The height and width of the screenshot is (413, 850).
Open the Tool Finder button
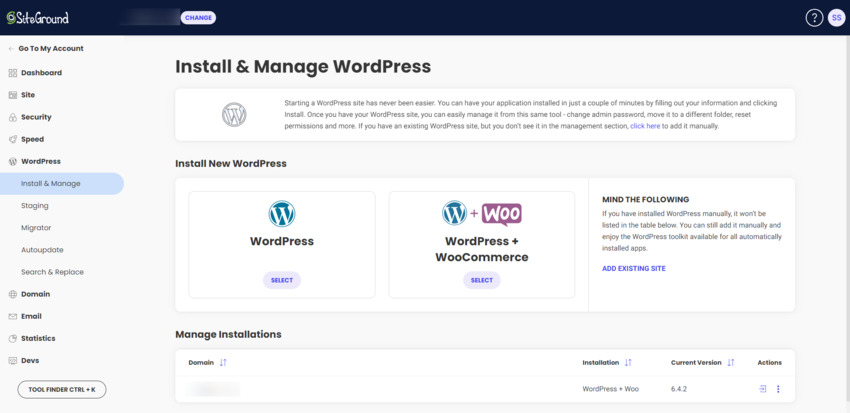coord(62,389)
